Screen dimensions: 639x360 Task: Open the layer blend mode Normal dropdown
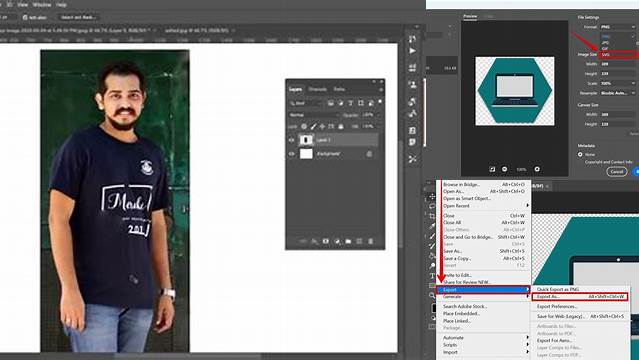point(313,115)
